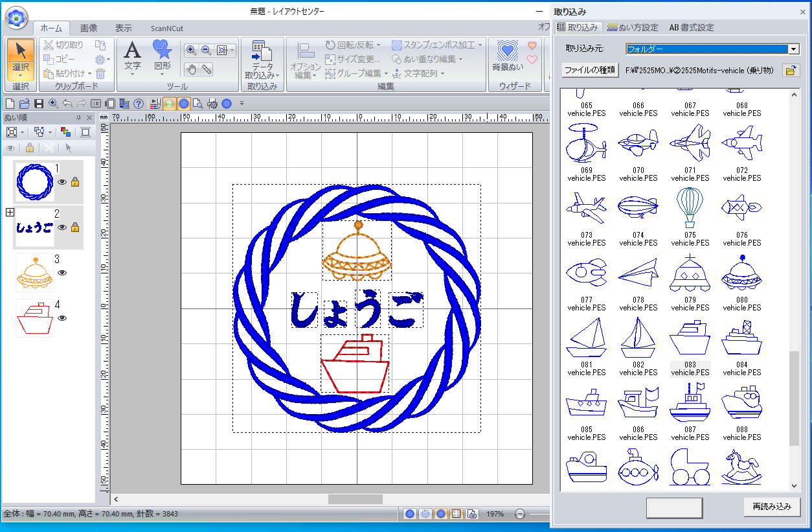Viewport: 812px width, 532px height.
Task: Click the 再読み込み reload button
Action: coord(772,507)
